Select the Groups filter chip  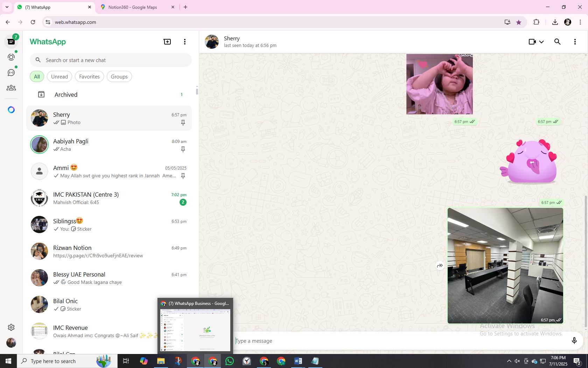(119, 77)
